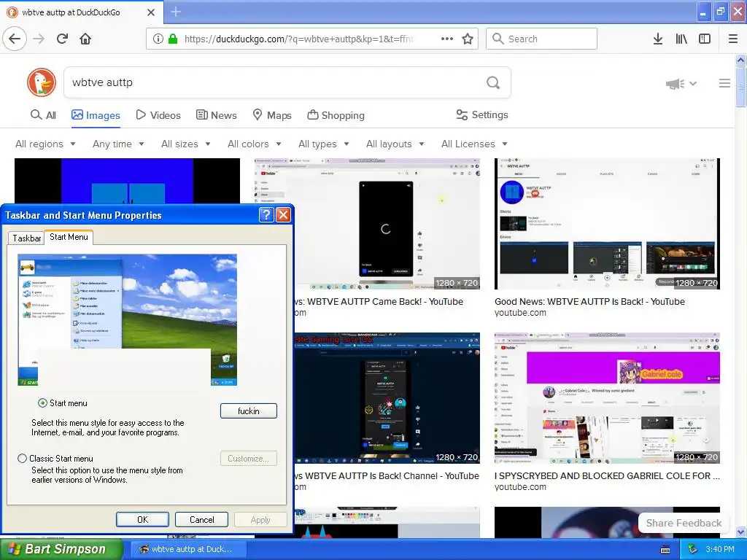Image resolution: width=747 pixels, height=560 pixels.
Task: Open the Good News WBTVE AUTTP thumbnail
Action: 607,224
